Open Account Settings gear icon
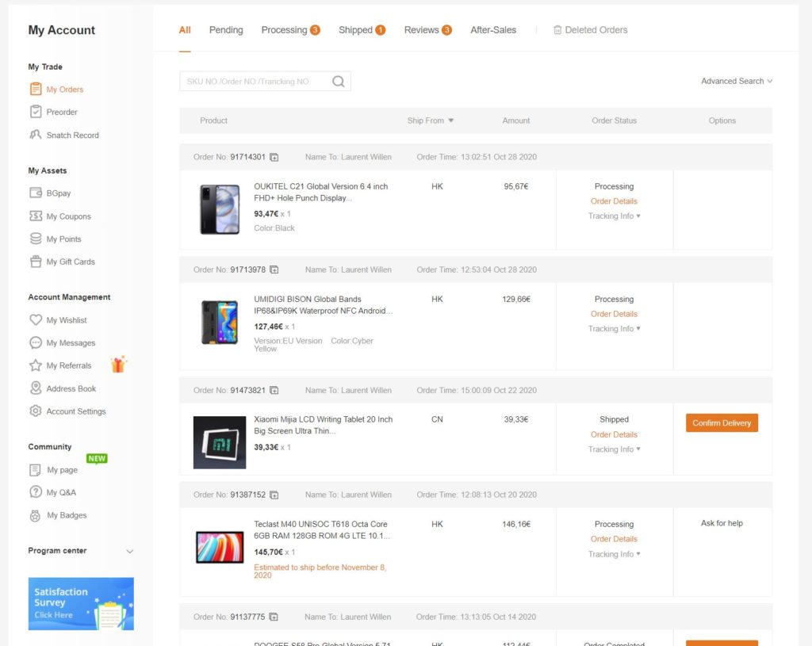The image size is (812, 646). (x=36, y=411)
